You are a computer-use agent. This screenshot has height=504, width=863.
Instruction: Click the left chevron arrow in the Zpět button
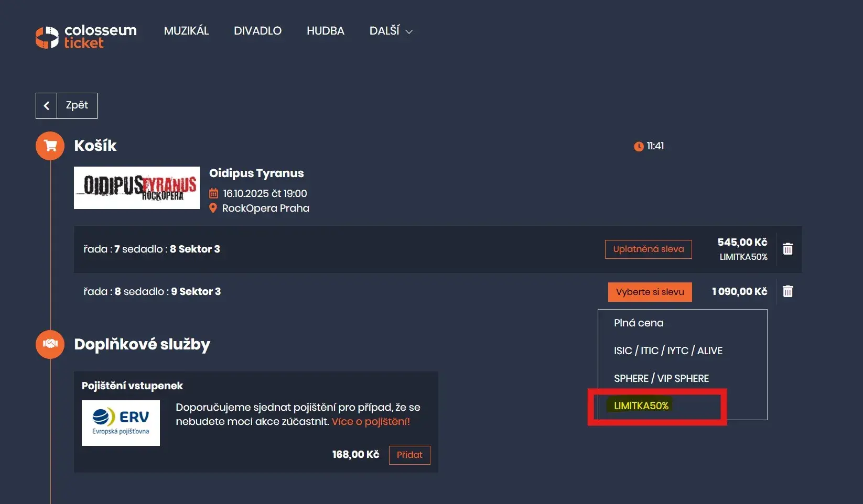47,105
